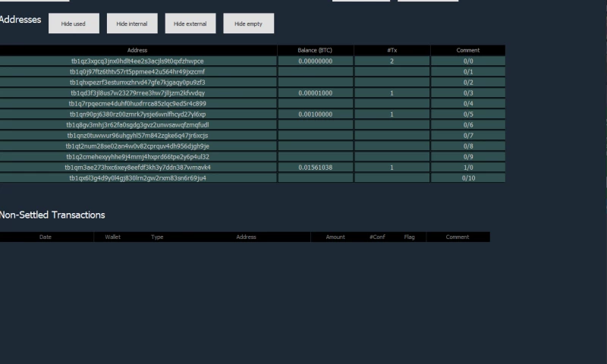Select address starting with tb1qn90pj6380rz00
607x364 pixels.
coord(137,114)
